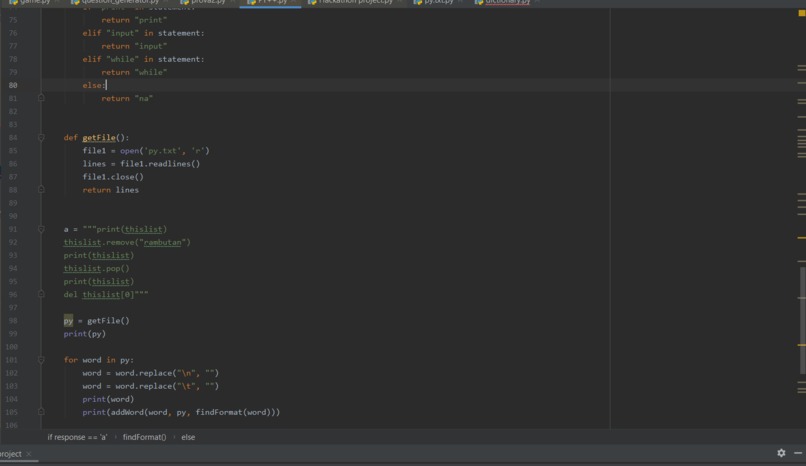
Task: Click line number 80 in gutter
Action: (13, 85)
